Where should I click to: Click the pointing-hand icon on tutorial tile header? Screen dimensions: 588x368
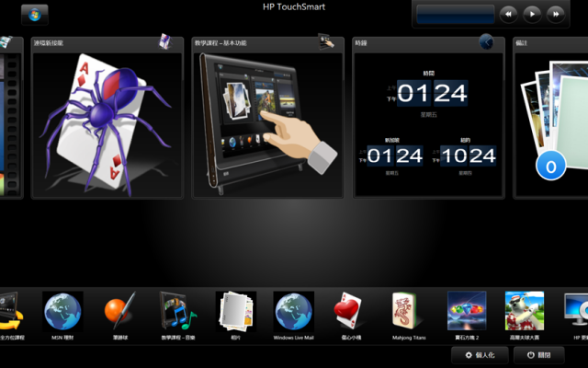tap(326, 41)
